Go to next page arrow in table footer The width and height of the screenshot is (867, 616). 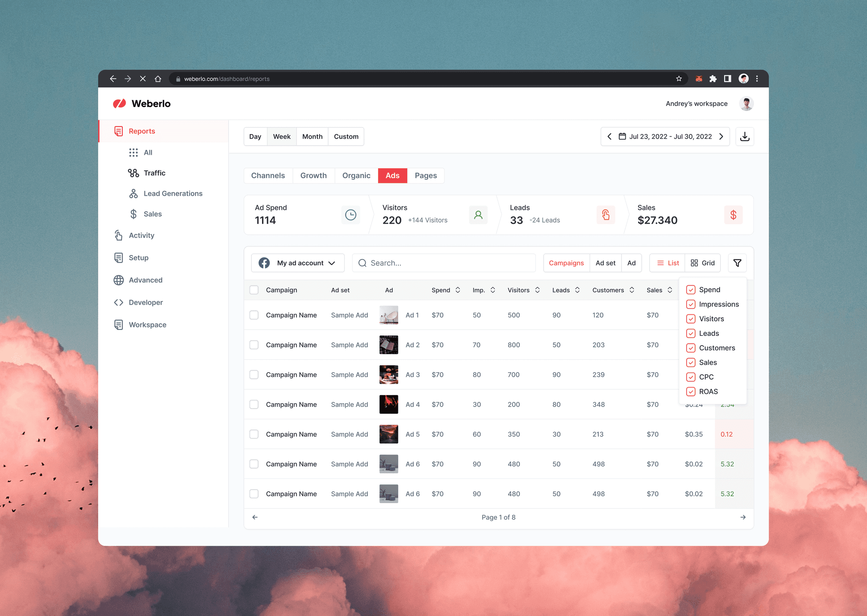[x=743, y=517]
